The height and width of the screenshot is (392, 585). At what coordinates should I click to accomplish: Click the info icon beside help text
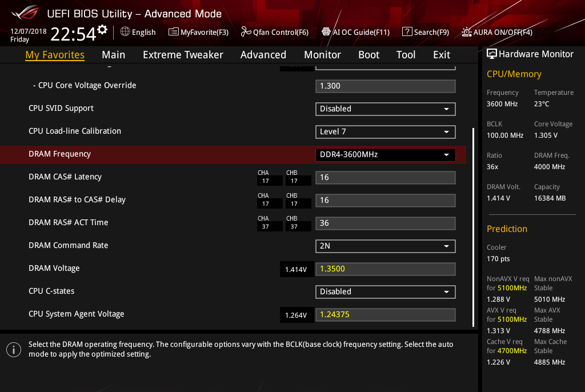(14, 350)
